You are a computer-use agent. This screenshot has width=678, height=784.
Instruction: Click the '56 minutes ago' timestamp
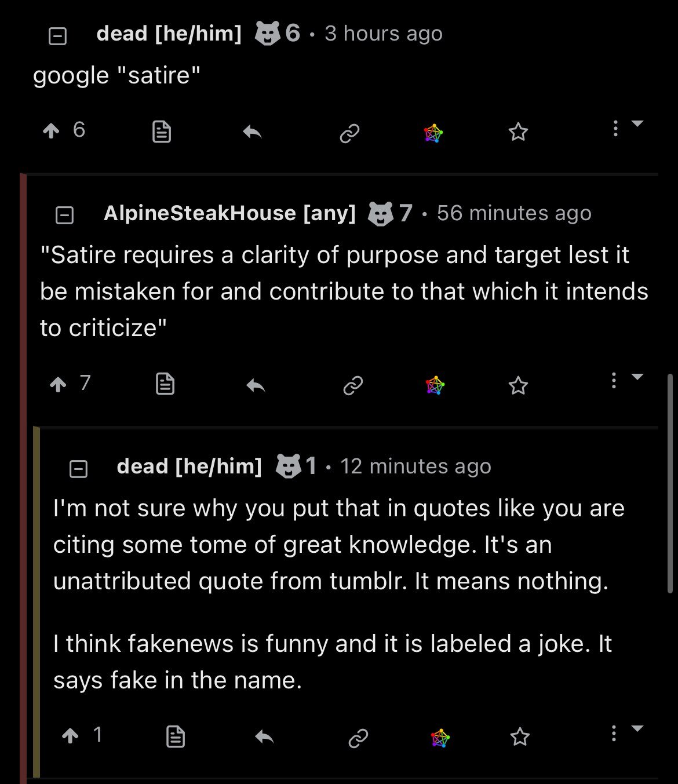click(x=514, y=213)
